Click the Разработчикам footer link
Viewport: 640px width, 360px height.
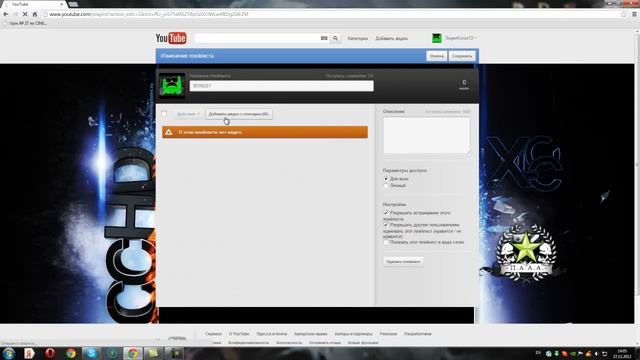(x=418, y=334)
